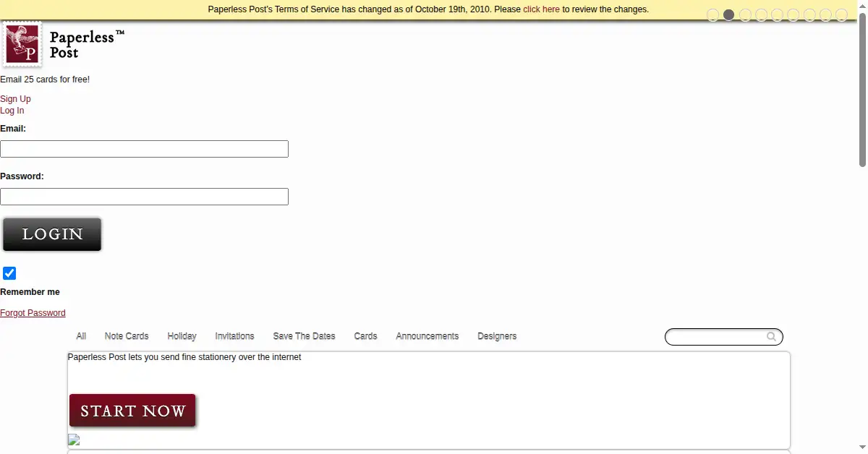Click the START NOW button
This screenshot has height=454, width=868.
pyautogui.click(x=132, y=411)
